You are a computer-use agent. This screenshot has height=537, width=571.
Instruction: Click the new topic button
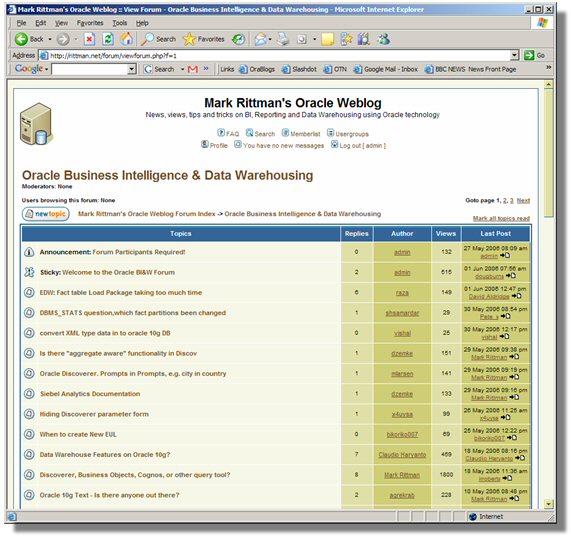pos(46,214)
